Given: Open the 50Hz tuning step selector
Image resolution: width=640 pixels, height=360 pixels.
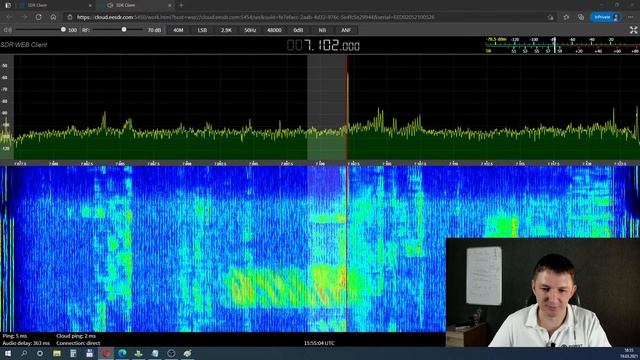Looking at the screenshot, I should [x=250, y=30].
